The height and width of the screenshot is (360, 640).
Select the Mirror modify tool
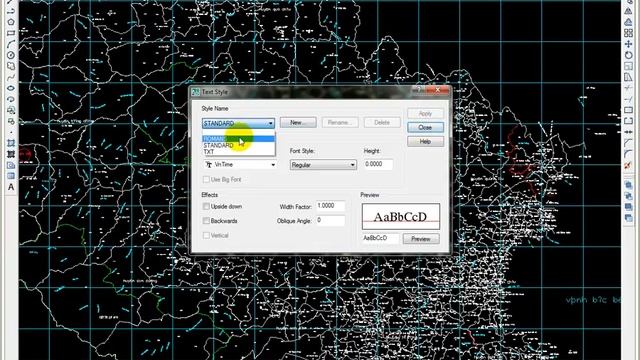point(629,11)
